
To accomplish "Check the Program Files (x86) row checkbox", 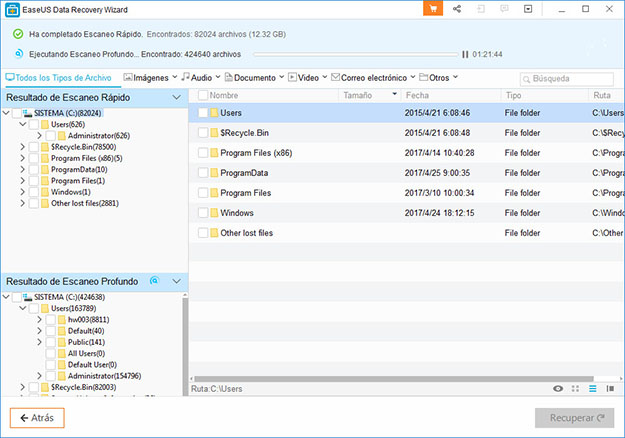I will (x=203, y=153).
